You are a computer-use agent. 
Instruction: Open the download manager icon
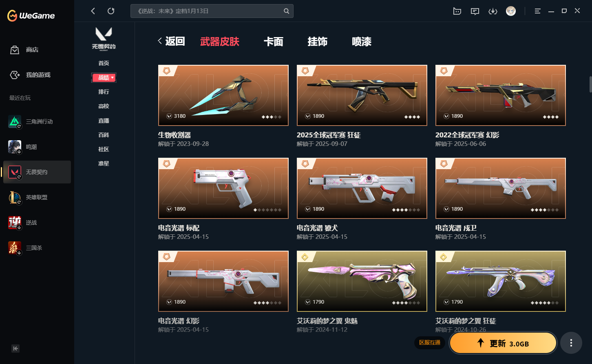(x=493, y=11)
